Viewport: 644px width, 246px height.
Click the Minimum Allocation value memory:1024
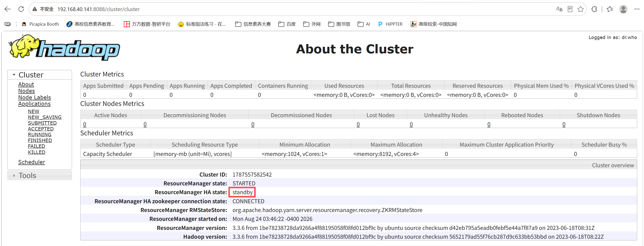tap(294, 154)
